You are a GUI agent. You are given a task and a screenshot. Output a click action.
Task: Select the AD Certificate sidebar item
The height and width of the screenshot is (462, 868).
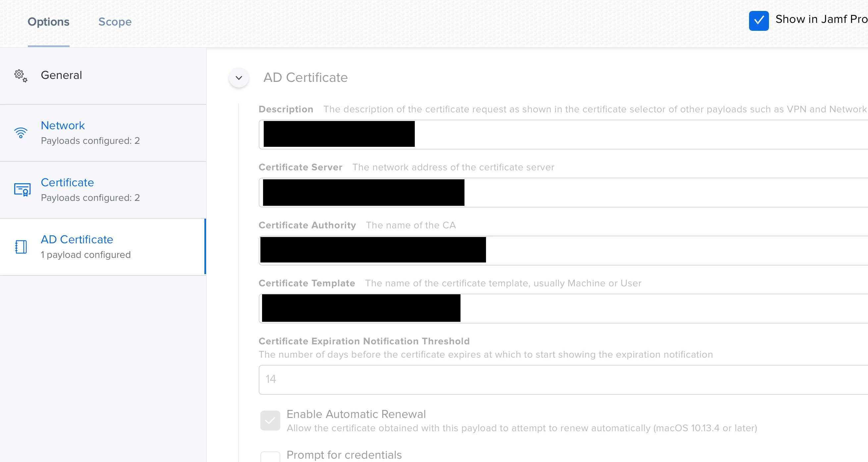pyautogui.click(x=103, y=247)
